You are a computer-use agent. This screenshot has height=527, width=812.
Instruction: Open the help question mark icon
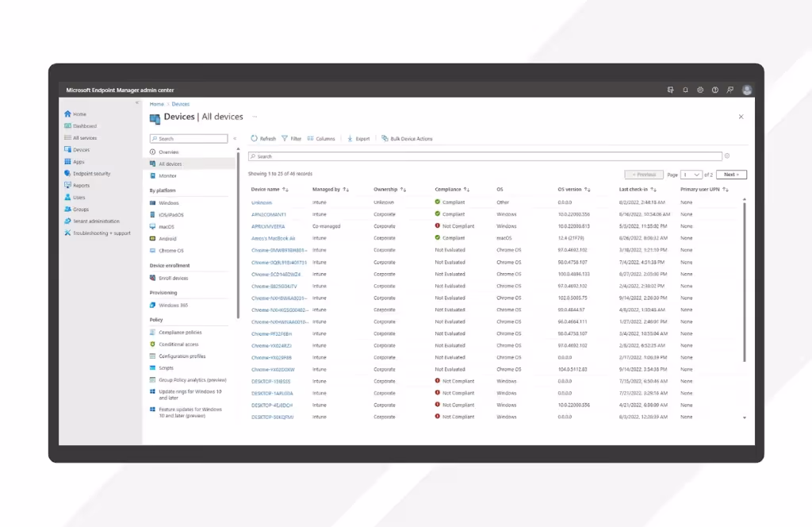coord(715,90)
